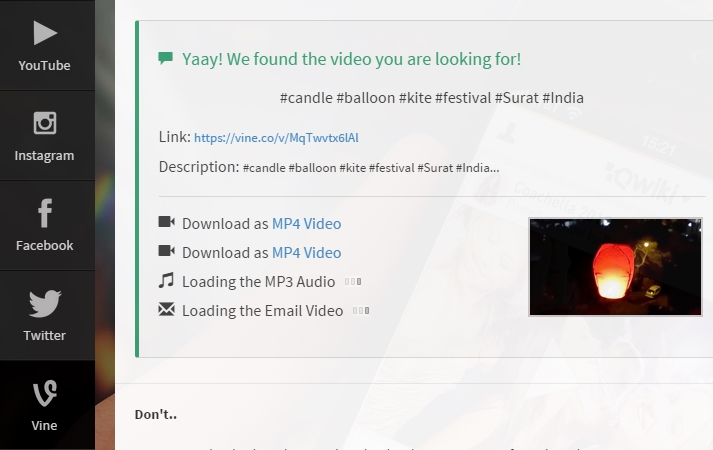Click the 'Link:' label
The image size is (713, 450).
pyautogui.click(x=175, y=137)
